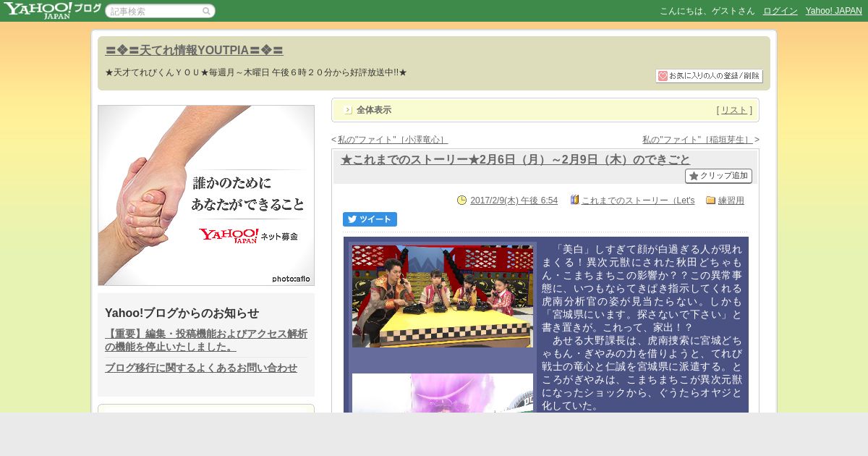
Task: Click the arrow icon beside 全体表示
Action: 348,110
